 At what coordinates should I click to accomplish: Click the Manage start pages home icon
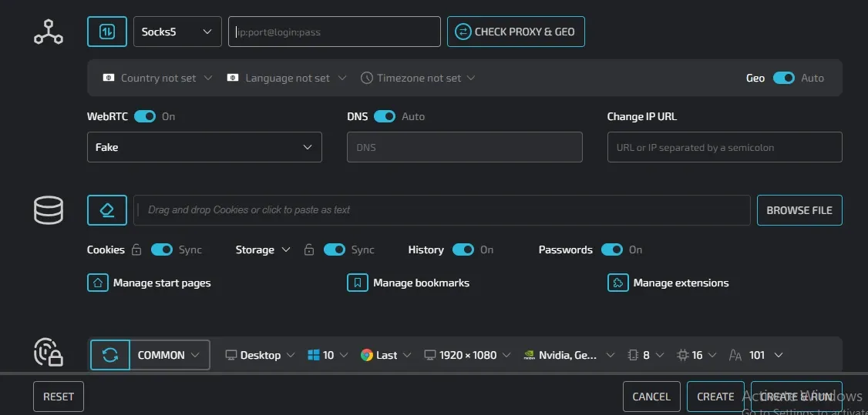click(98, 283)
